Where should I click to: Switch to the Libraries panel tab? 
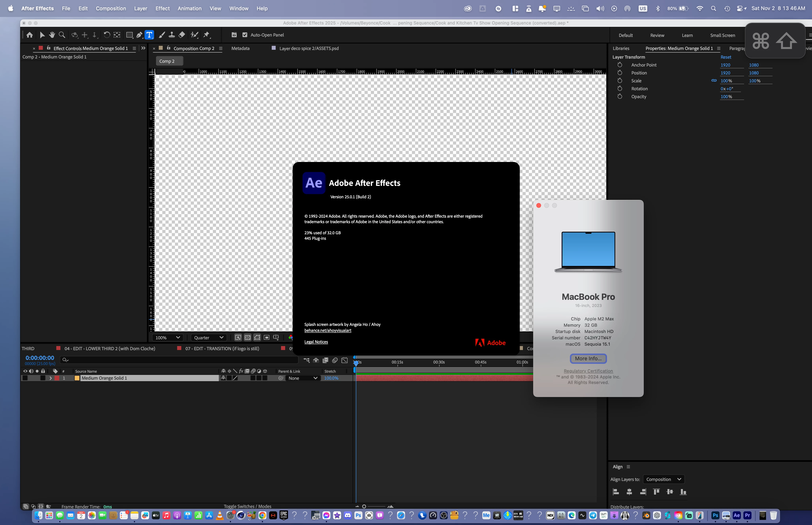(621, 48)
